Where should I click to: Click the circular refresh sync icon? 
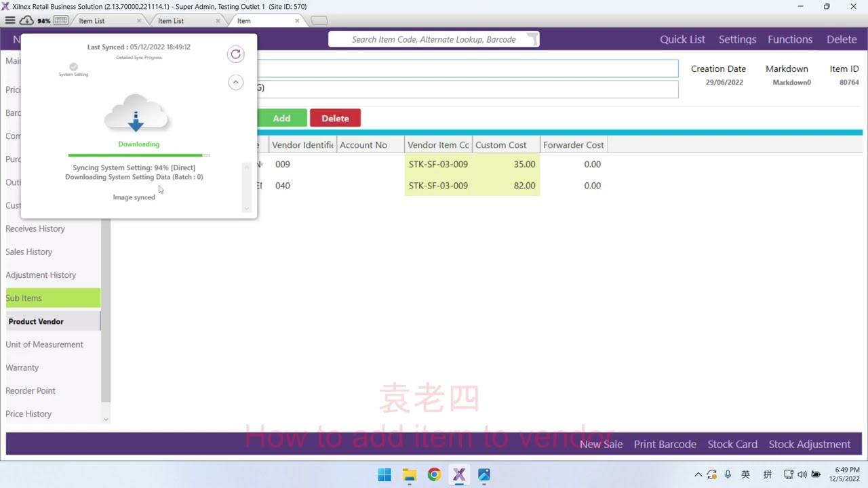[x=235, y=54]
